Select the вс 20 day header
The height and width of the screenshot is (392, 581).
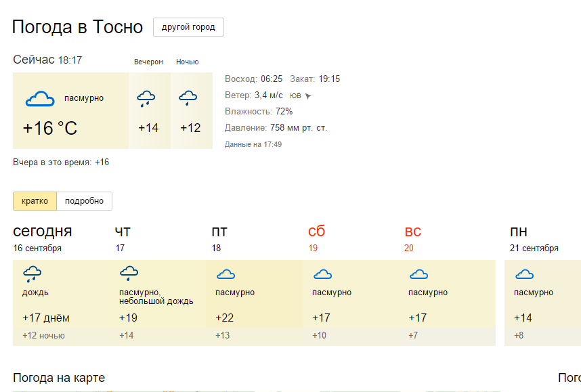412,238
